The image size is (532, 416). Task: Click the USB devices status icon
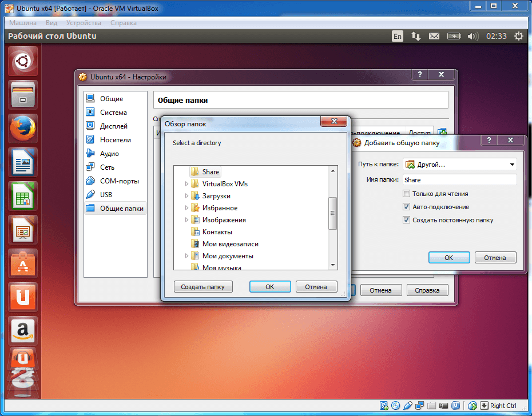(408, 406)
